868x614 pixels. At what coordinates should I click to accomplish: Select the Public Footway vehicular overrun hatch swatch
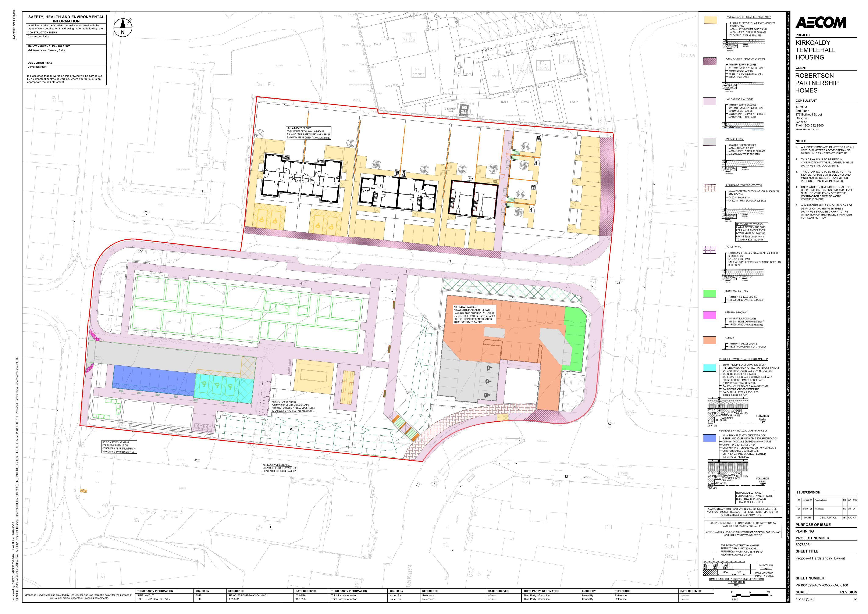click(x=710, y=61)
